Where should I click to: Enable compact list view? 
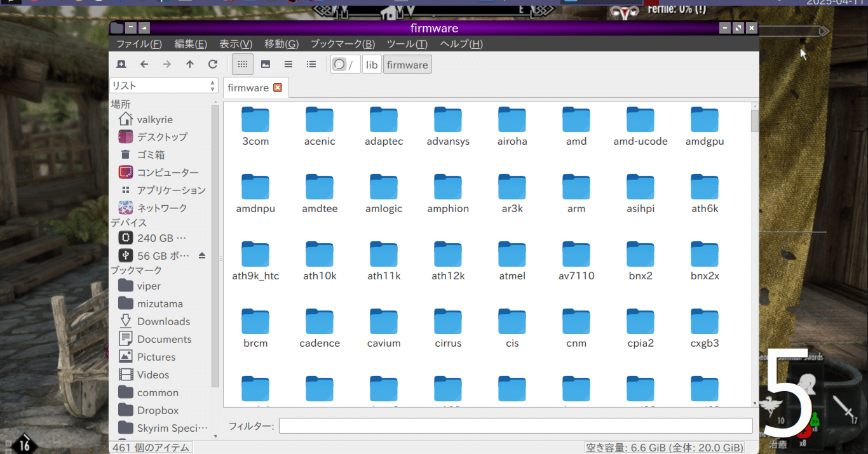288,64
